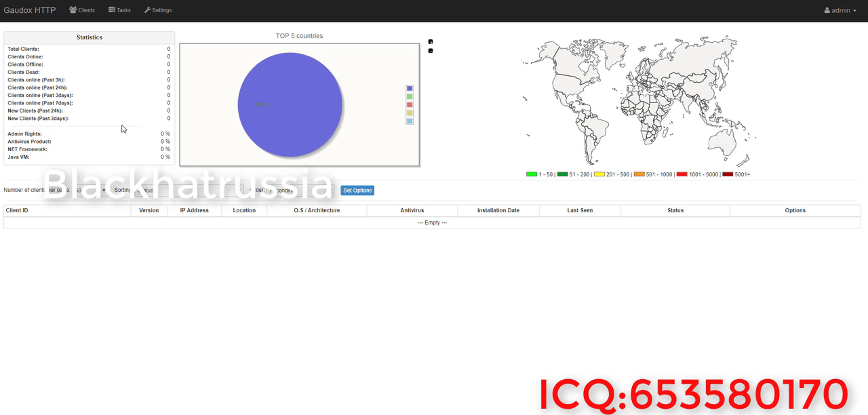Click the Gaudox HTTP brand link
The width and height of the screenshot is (868, 415).
pos(30,9)
